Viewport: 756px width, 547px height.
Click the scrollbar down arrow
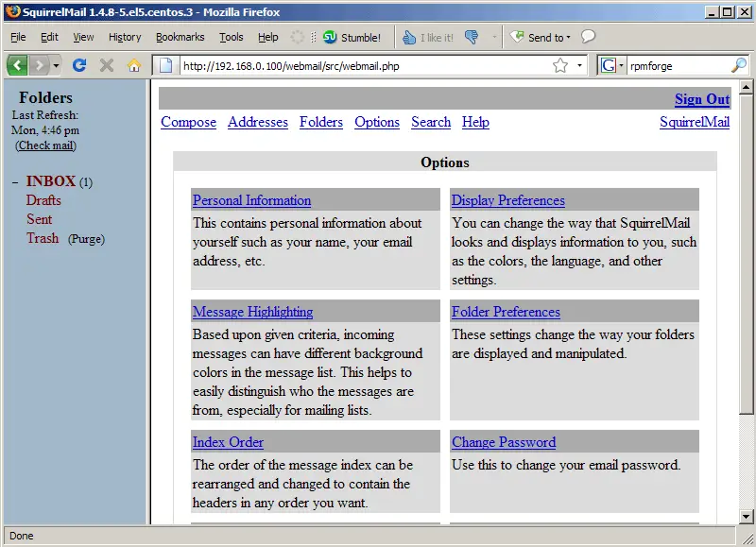(x=746, y=517)
